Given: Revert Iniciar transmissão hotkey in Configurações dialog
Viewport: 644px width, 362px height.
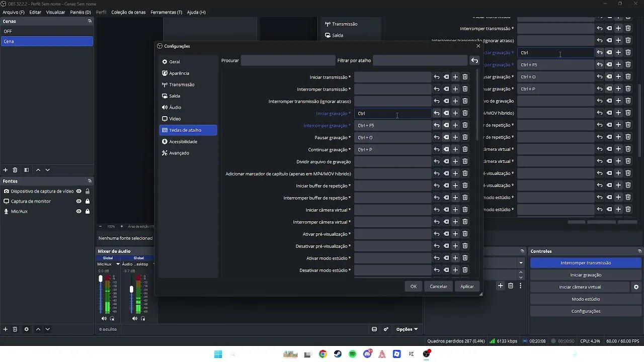Looking at the screenshot, I should (437, 77).
